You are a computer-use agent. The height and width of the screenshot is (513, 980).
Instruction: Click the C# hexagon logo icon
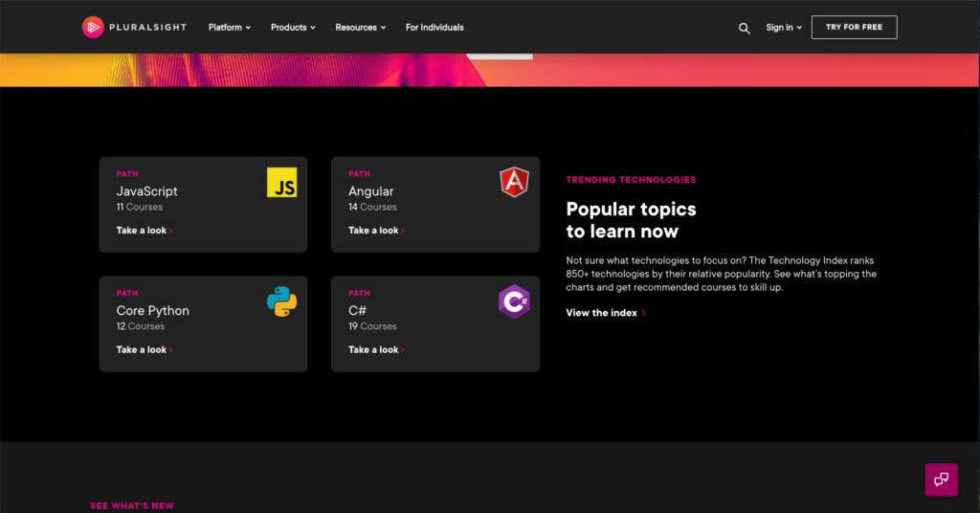[514, 301]
